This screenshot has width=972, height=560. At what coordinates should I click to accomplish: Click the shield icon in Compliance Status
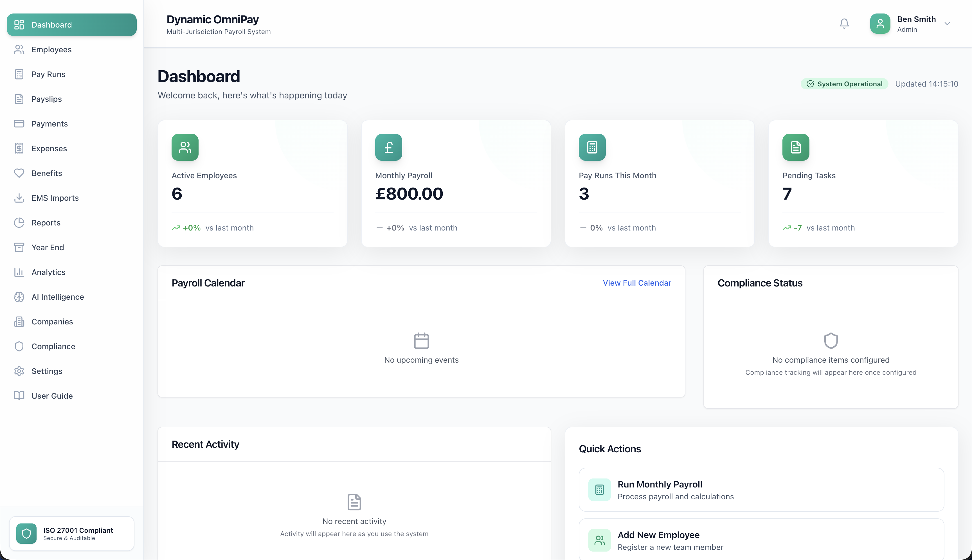[x=831, y=341]
